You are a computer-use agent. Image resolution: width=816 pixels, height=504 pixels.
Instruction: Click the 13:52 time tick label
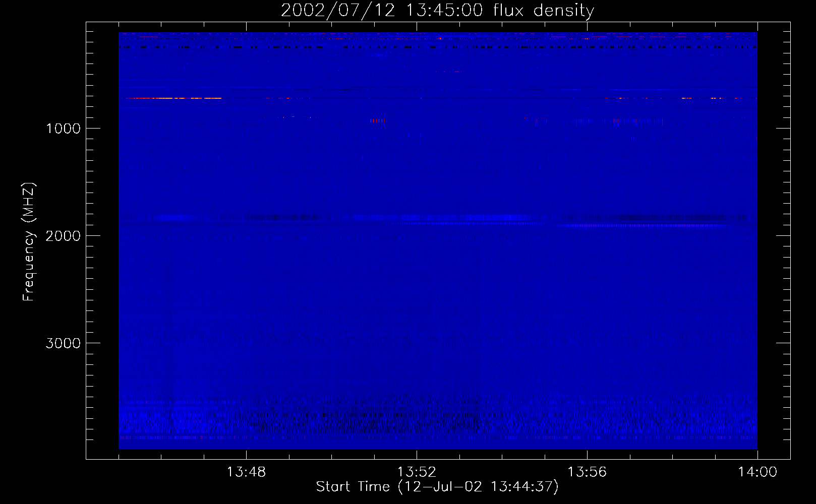(x=417, y=472)
